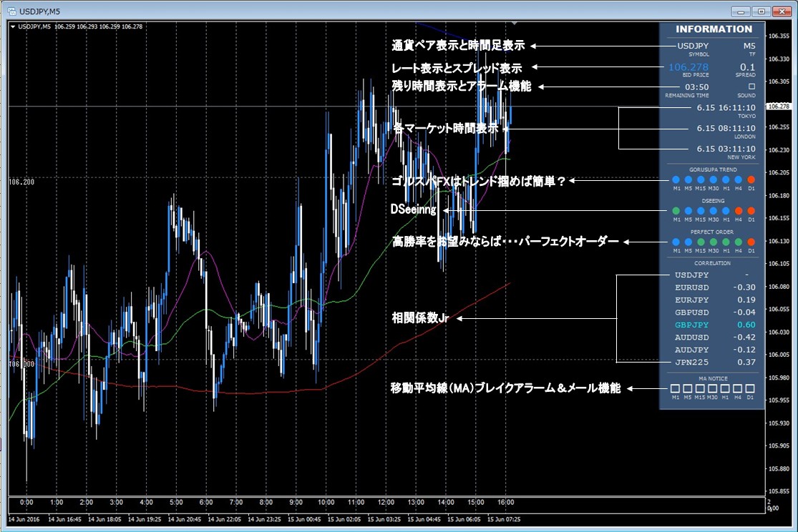Screen dimensions: 798x532
Task: Click the 10:00 label on time axis
Action: 326,503
